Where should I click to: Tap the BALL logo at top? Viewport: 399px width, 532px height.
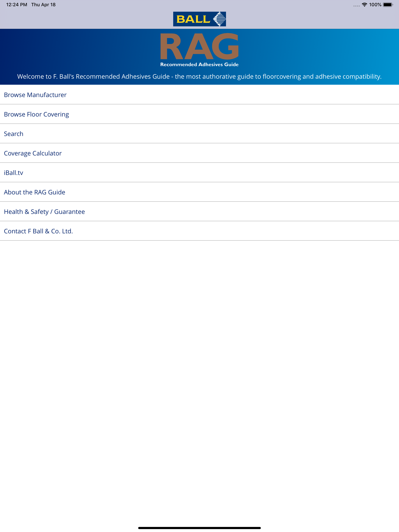click(199, 19)
